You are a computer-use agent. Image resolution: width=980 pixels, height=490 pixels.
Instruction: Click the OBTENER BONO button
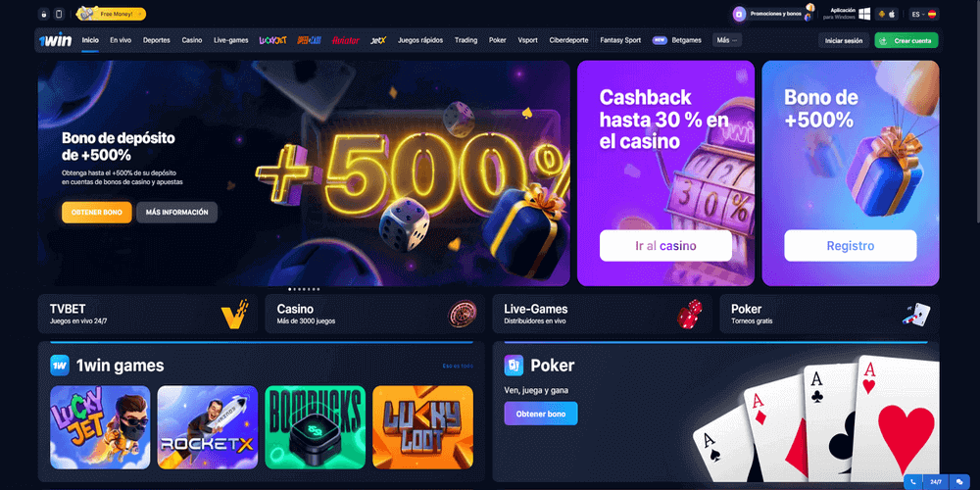tap(97, 213)
